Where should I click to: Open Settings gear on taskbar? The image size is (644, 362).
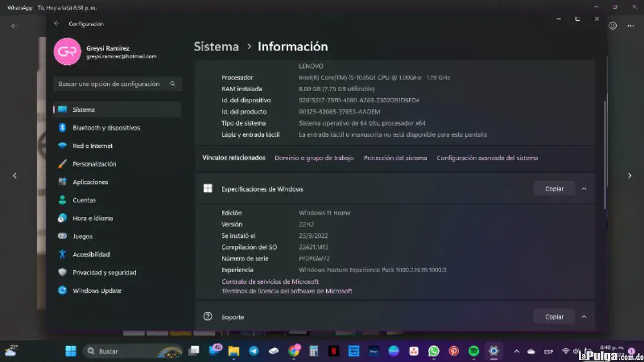pyautogui.click(x=494, y=351)
